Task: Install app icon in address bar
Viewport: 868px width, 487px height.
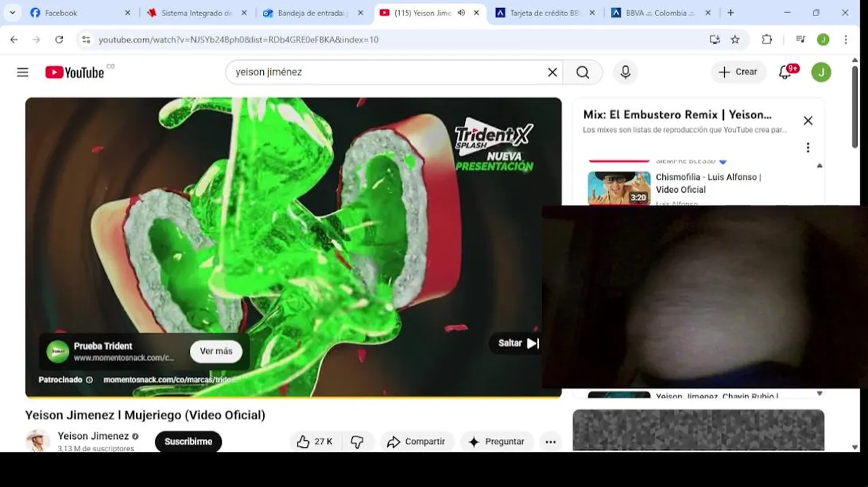Action: 715,40
